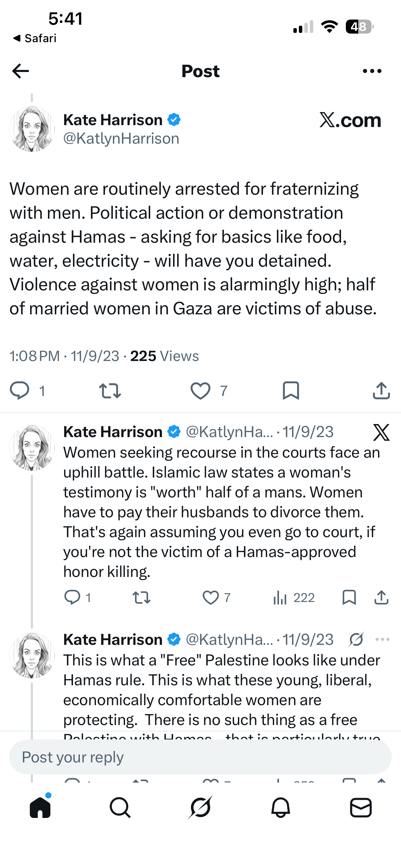Screen dimensions: 401x868
Task: Open the Messages envelope tab
Action: coord(361,807)
